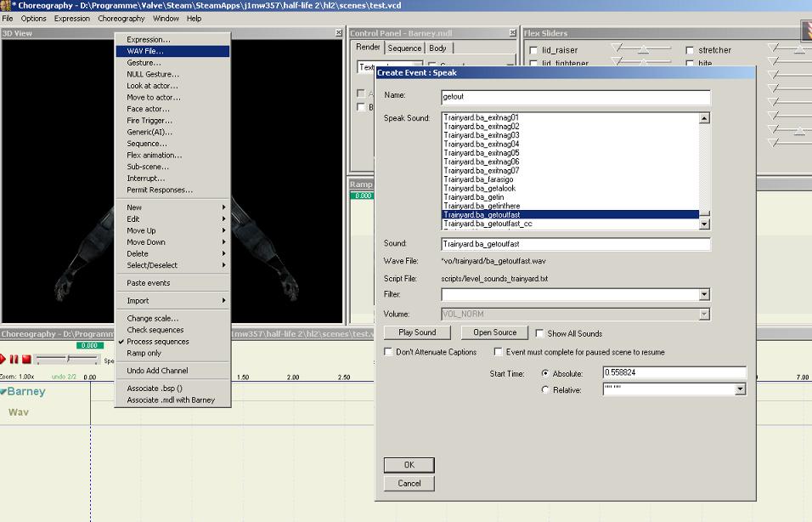
Task: Open the Choreography menu in the menu bar
Action: (x=121, y=19)
